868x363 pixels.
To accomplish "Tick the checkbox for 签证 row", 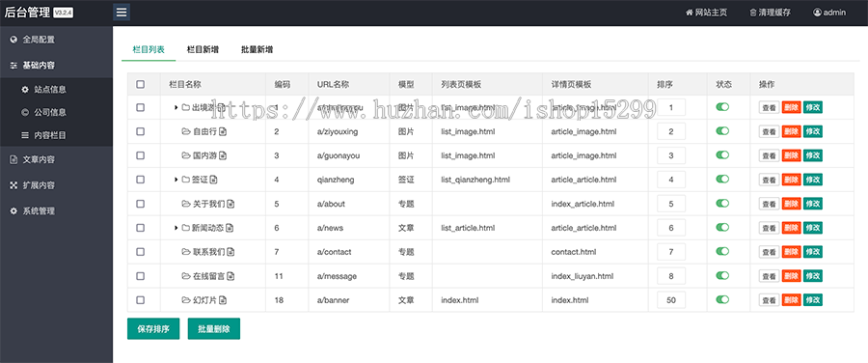I will (x=141, y=180).
